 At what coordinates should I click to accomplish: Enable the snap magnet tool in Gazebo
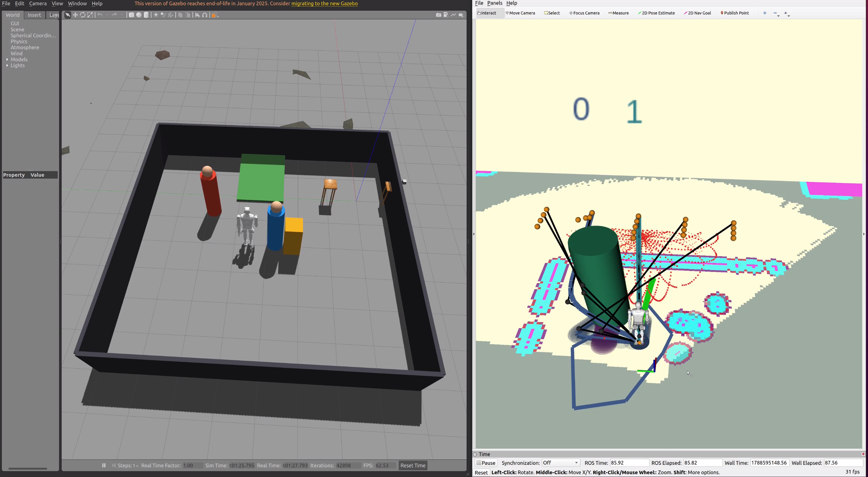(x=205, y=15)
